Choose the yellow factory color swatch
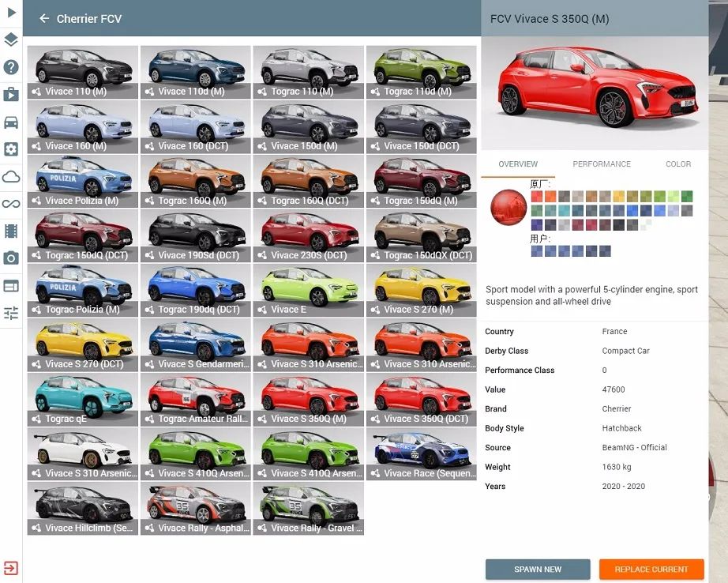The image size is (728, 583). point(619,196)
